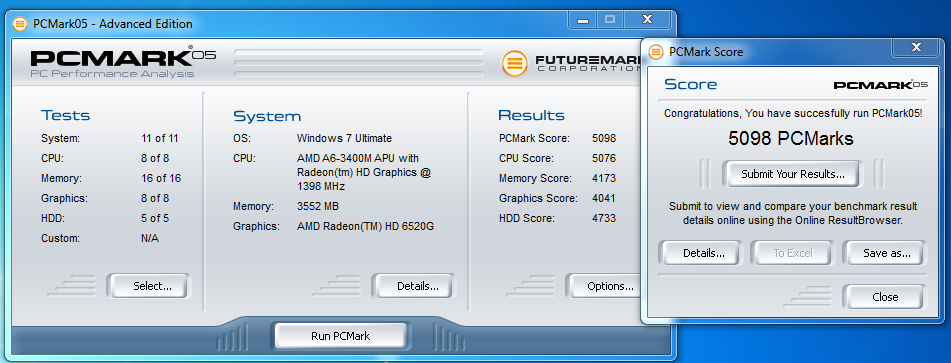Viewport: 951px width, 363px height.
Task: Click the '3552 MB' memory value
Action: (318, 207)
